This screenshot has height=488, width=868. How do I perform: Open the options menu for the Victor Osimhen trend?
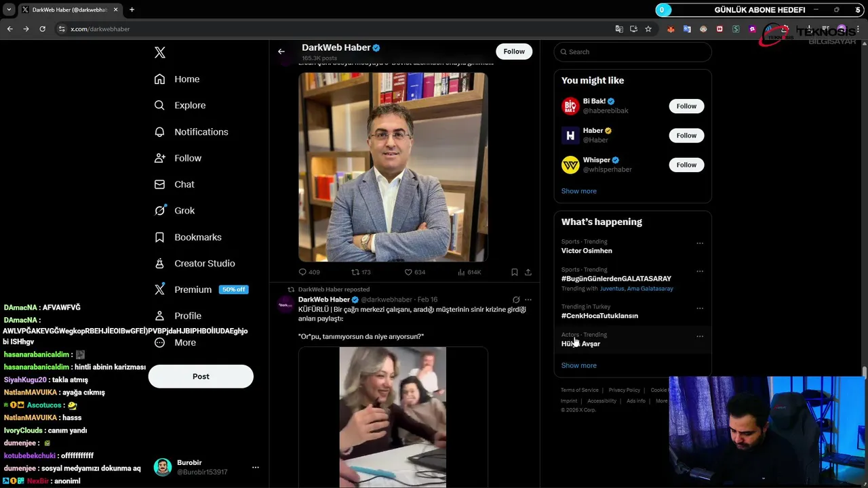(x=700, y=243)
